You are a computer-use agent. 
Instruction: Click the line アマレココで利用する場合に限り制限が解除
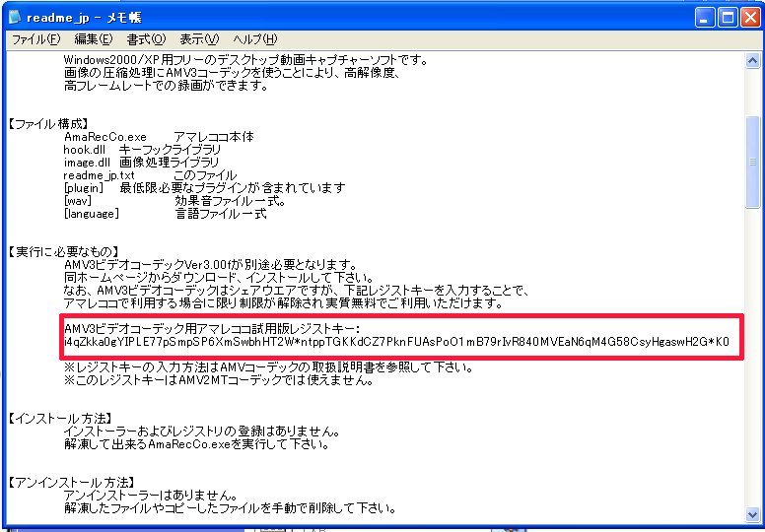tap(284, 303)
